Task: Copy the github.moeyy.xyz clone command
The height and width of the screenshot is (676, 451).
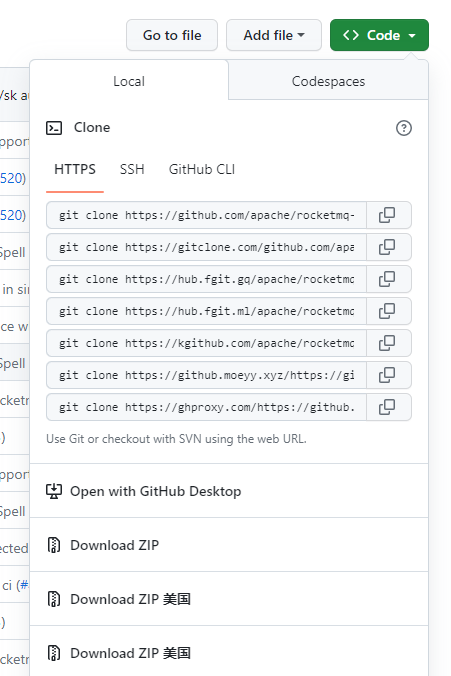Action: pyautogui.click(x=388, y=375)
